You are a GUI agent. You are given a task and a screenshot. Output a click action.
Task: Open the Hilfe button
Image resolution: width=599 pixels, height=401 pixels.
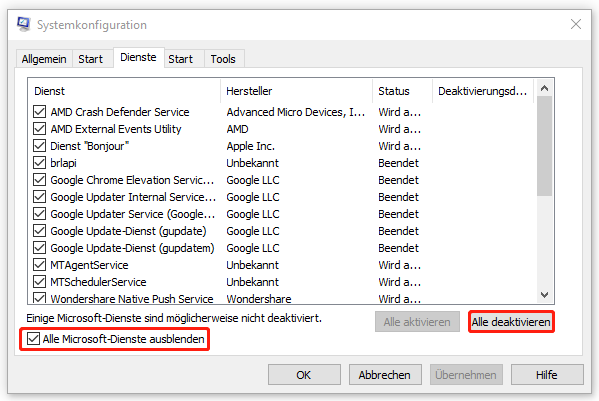[547, 375]
